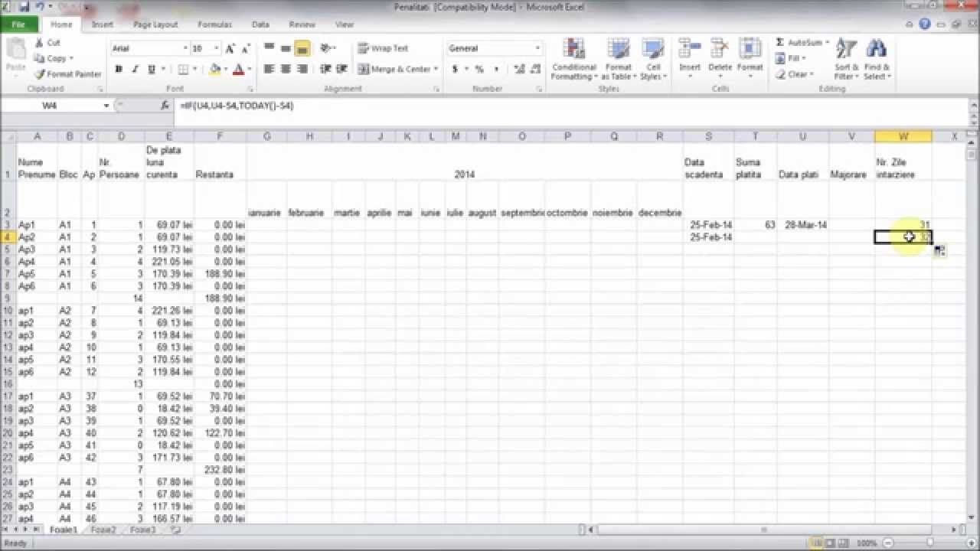Viewport: 980px width, 551px height.
Task: Open the text Orientation options
Action: (328, 48)
